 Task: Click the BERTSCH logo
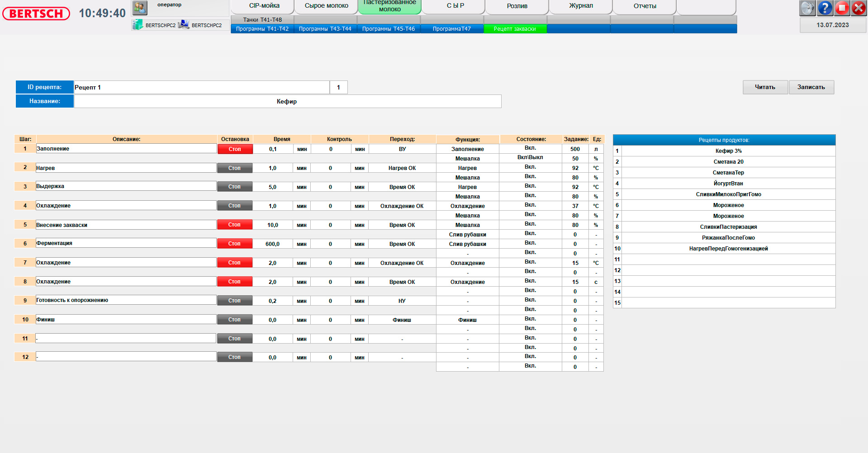tap(36, 14)
